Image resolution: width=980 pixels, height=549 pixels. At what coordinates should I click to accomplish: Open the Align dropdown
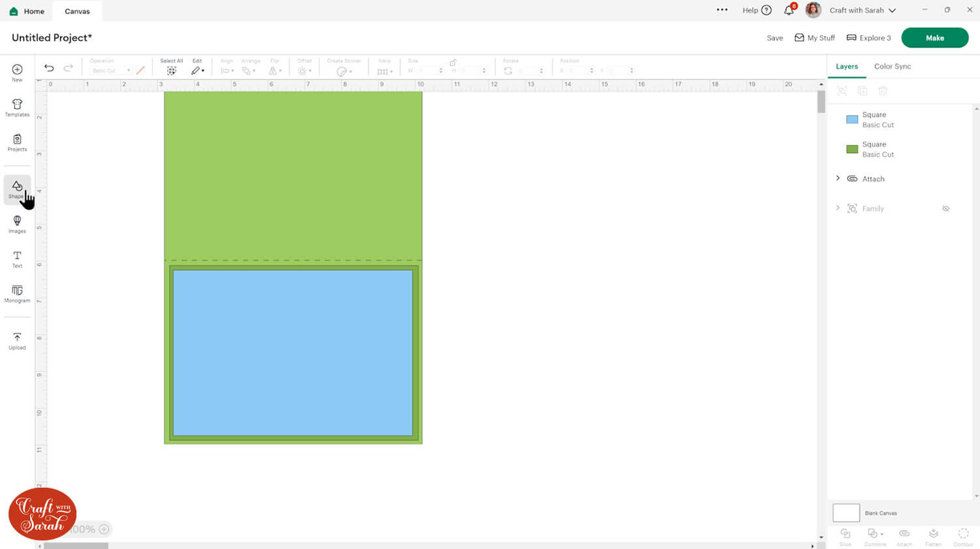227,71
